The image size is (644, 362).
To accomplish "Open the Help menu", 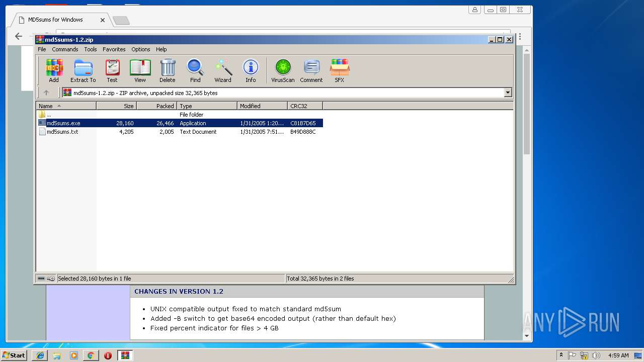I will click(161, 49).
